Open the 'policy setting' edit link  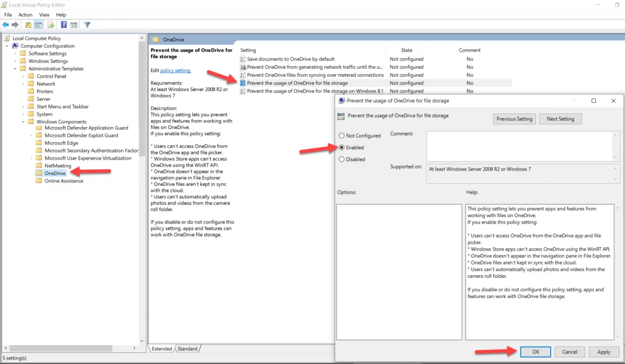point(176,71)
